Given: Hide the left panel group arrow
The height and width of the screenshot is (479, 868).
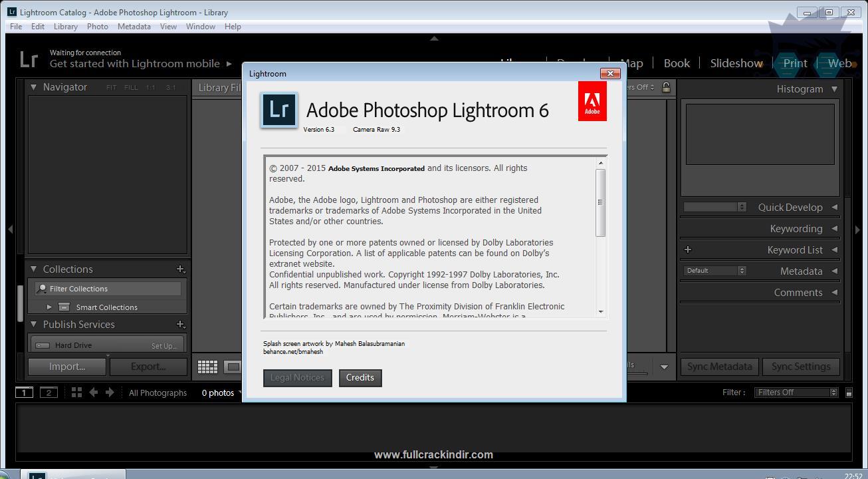Looking at the screenshot, I should click(10, 230).
